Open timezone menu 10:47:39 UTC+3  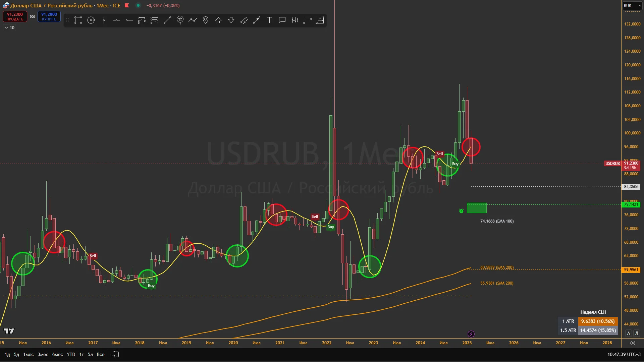624,354
